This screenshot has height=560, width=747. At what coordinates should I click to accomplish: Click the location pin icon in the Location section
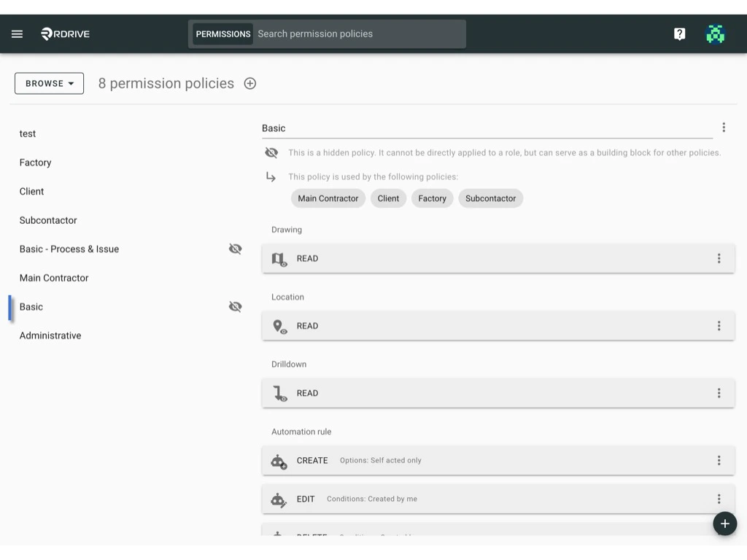pyautogui.click(x=278, y=325)
